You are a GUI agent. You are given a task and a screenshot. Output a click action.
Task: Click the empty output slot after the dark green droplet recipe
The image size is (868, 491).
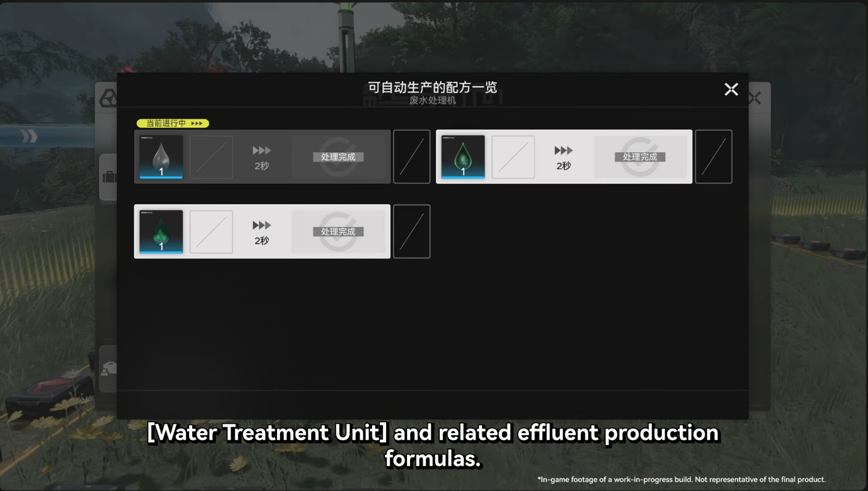[412, 231]
